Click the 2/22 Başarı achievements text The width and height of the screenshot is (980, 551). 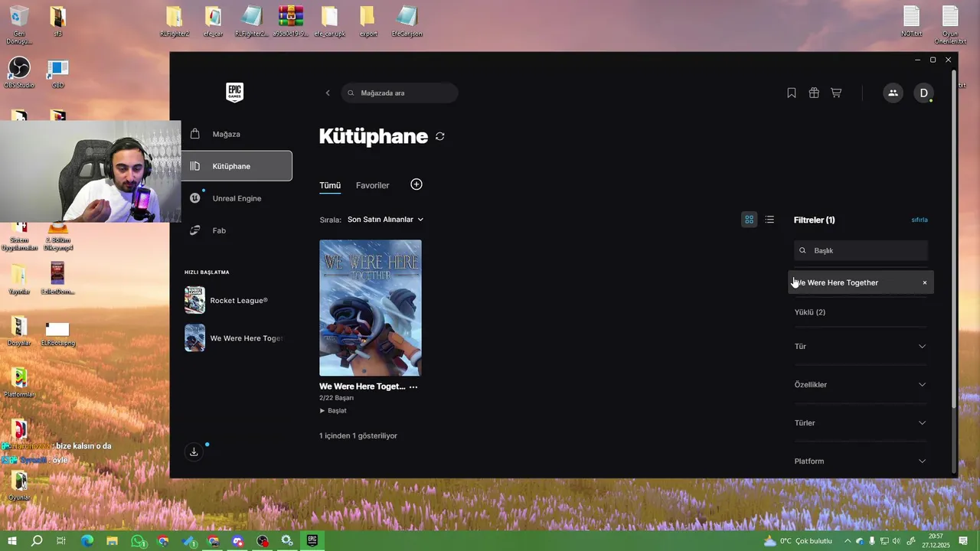click(x=336, y=398)
